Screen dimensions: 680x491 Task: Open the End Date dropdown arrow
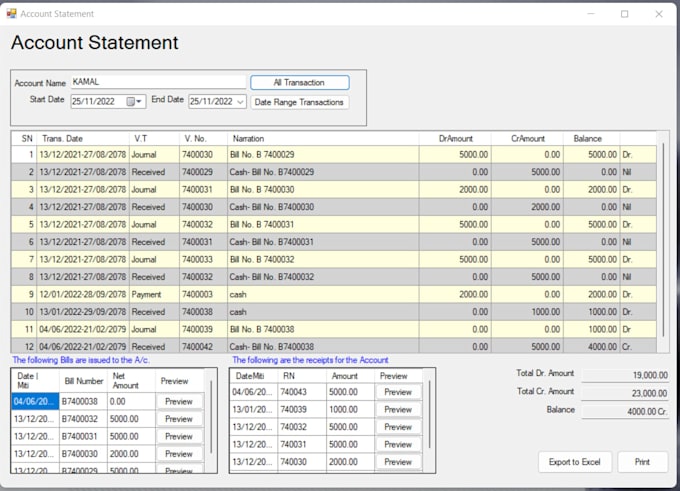[241, 101]
